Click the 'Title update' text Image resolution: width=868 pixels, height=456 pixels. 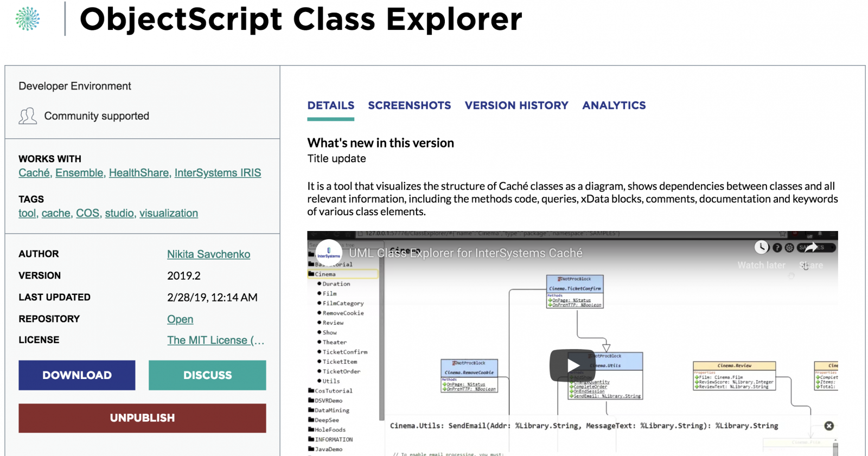[337, 158]
